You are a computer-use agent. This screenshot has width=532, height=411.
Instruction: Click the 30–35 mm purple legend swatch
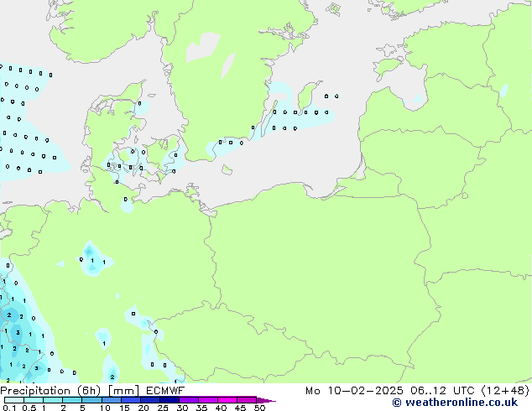189,400
